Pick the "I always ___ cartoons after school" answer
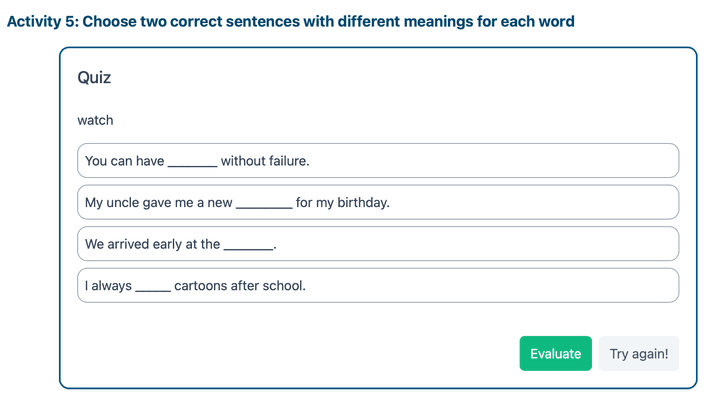The height and width of the screenshot is (400, 715). [377, 286]
